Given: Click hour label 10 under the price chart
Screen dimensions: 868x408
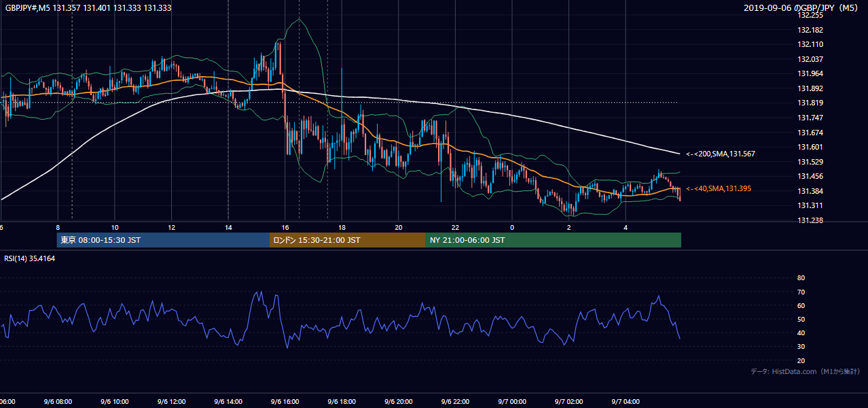Looking at the screenshot, I should click(x=115, y=227).
